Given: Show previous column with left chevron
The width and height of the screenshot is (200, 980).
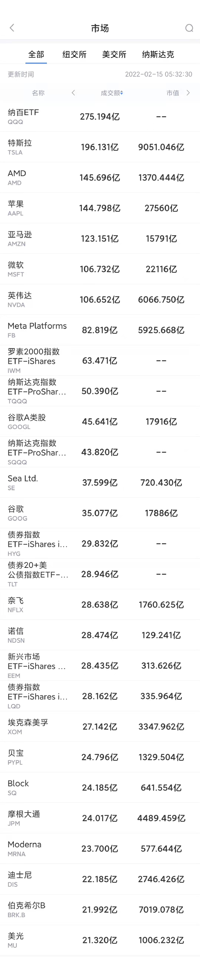Looking at the screenshot, I should coord(73,93).
